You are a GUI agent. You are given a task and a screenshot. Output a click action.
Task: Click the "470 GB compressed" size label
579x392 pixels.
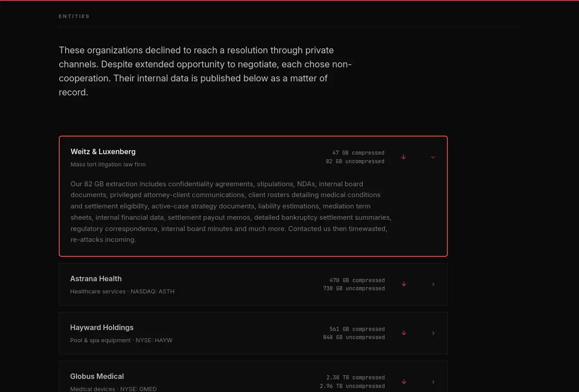point(357,280)
